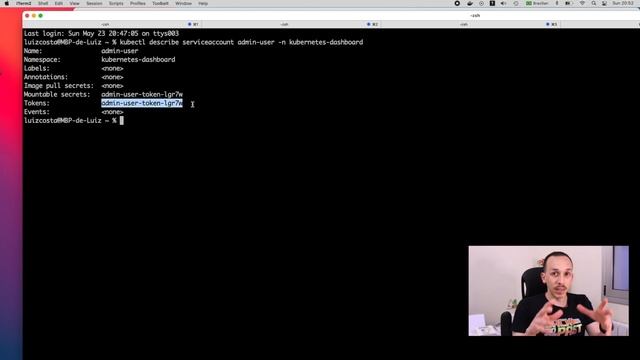Open the iTerm2 application menu
The image size is (640, 360).
(24, 3)
